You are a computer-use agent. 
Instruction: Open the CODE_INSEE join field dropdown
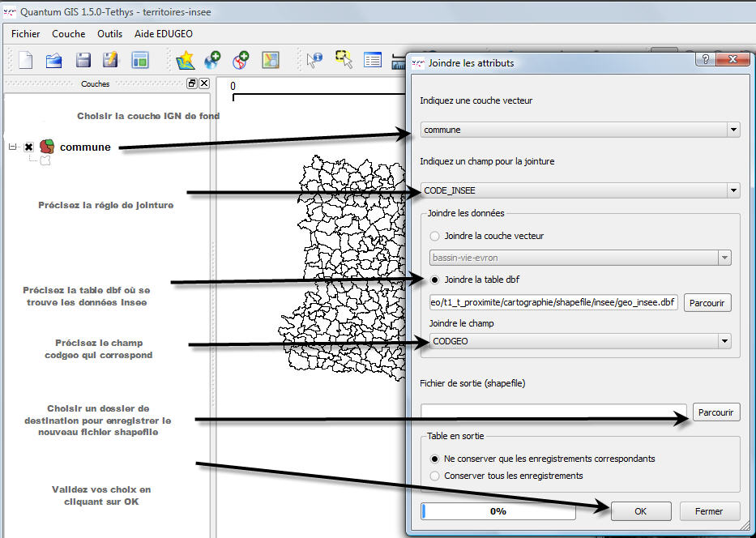(x=579, y=190)
